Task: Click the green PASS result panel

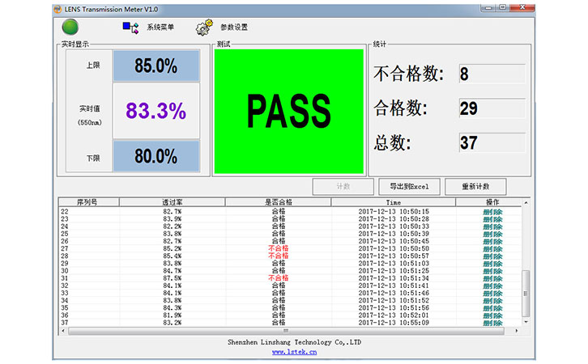Action: tap(288, 112)
